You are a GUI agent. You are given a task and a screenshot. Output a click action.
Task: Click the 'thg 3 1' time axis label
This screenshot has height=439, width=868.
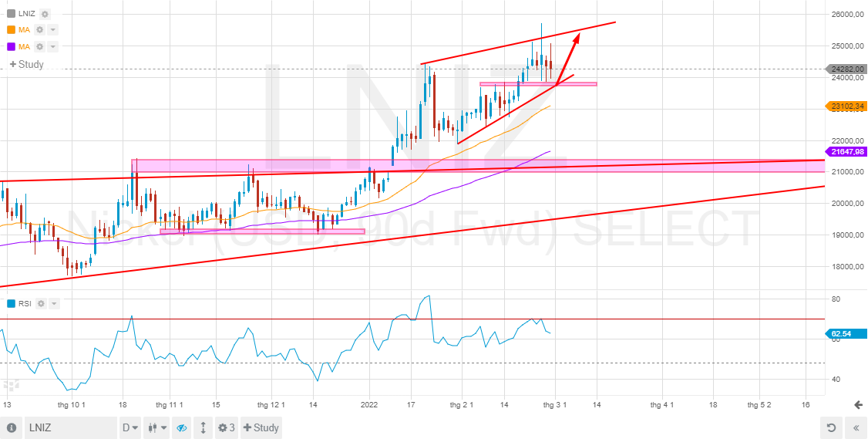click(x=555, y=404)
